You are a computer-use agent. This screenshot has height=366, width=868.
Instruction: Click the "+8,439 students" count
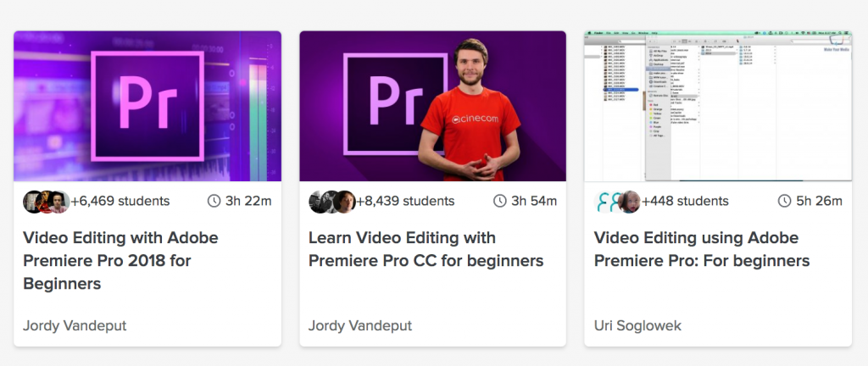coord(405,201)
